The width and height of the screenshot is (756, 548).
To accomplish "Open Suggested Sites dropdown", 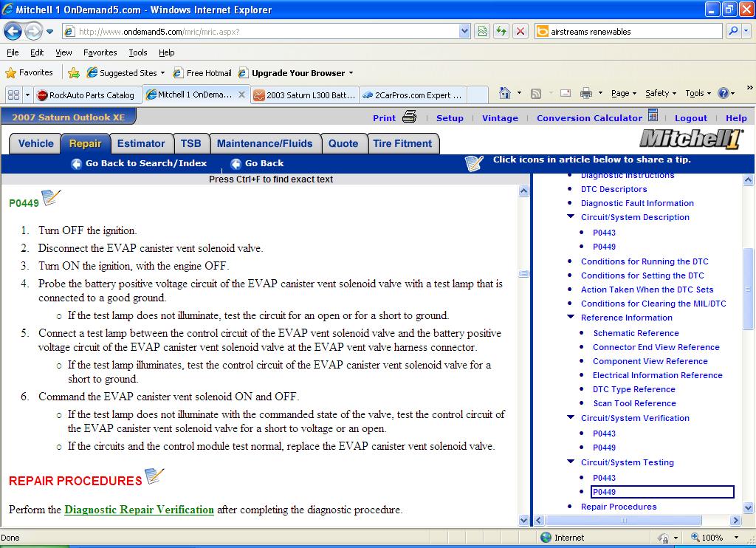I will 126,73.
